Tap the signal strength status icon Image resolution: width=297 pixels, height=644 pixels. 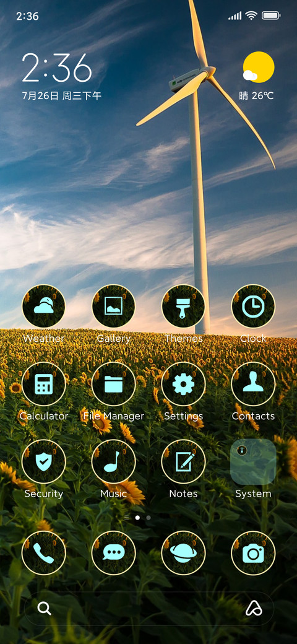pos(235,17)
